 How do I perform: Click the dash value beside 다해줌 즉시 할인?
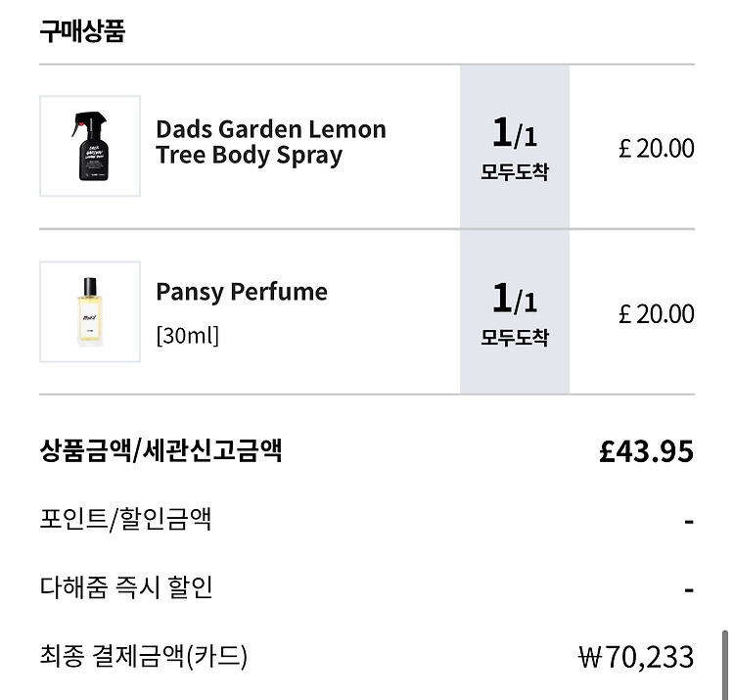click(689, 589)
